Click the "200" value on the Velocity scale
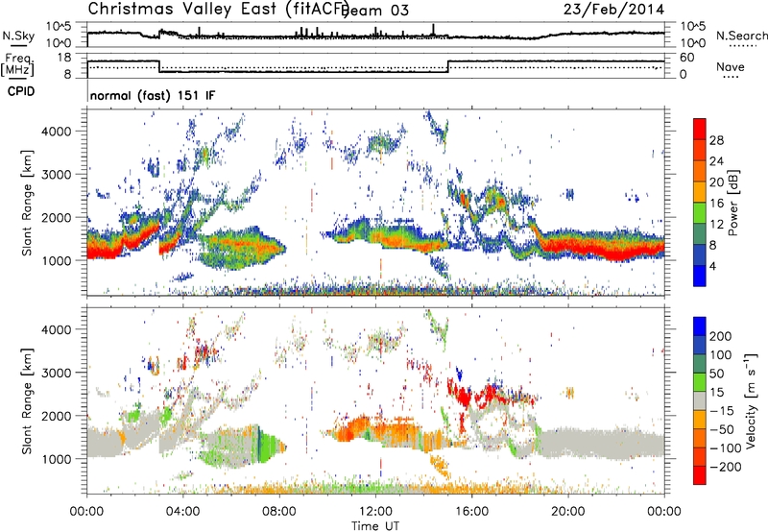The height and width of the screenshot is (532, 768). point(721,336)
